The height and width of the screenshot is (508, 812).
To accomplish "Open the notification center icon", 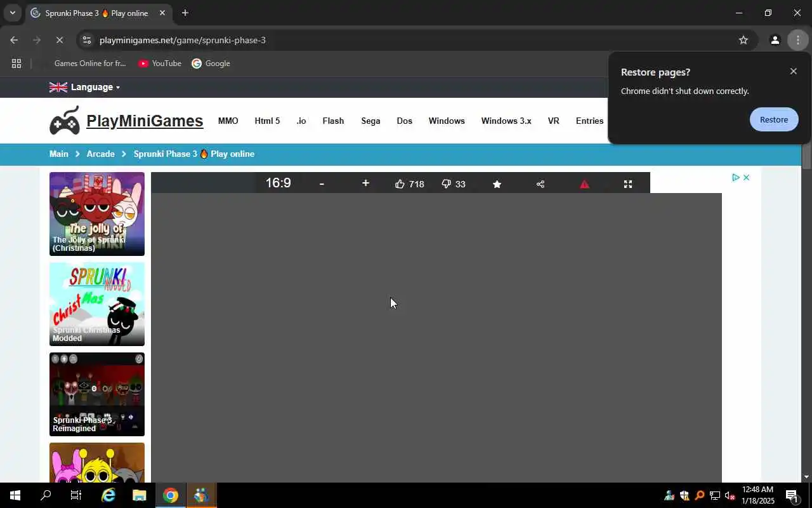I will point(792,495).
